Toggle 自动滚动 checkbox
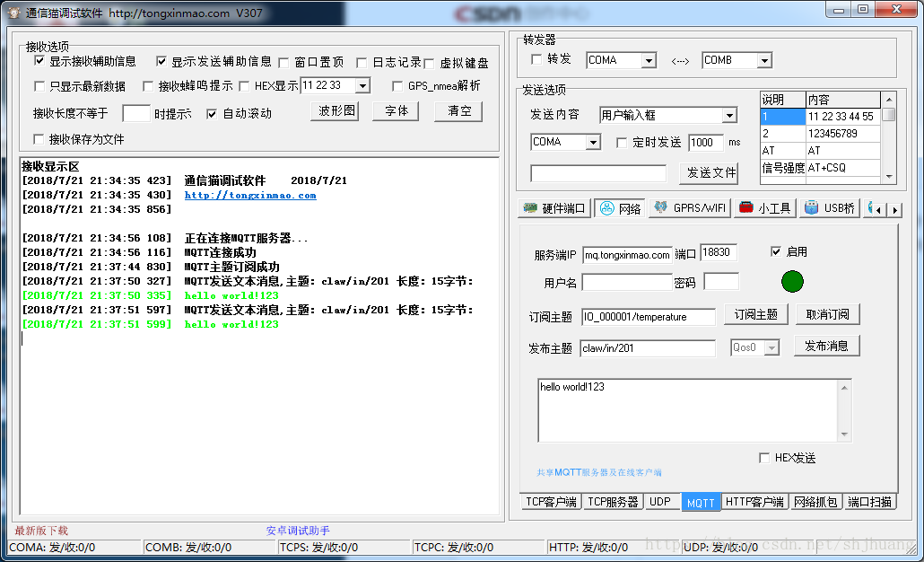This screenshot has height=562, width=924. click(212, 114)
